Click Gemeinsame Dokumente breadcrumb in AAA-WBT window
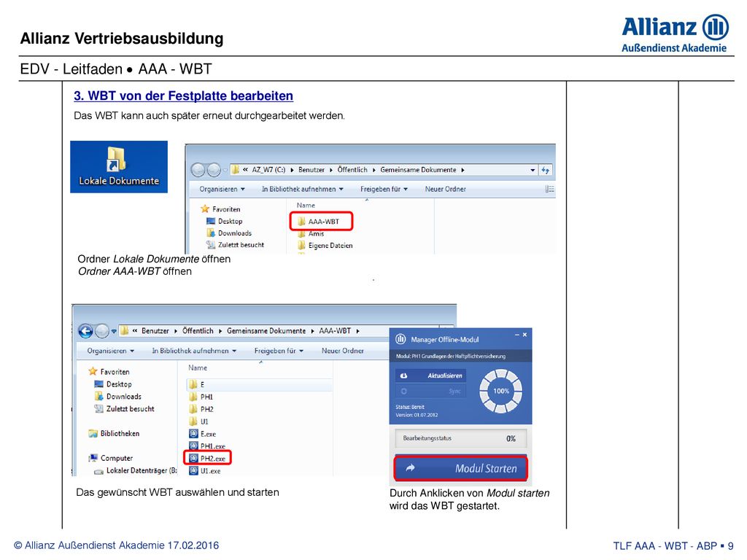Screen dimensions: 747x560 click(266, 330)
